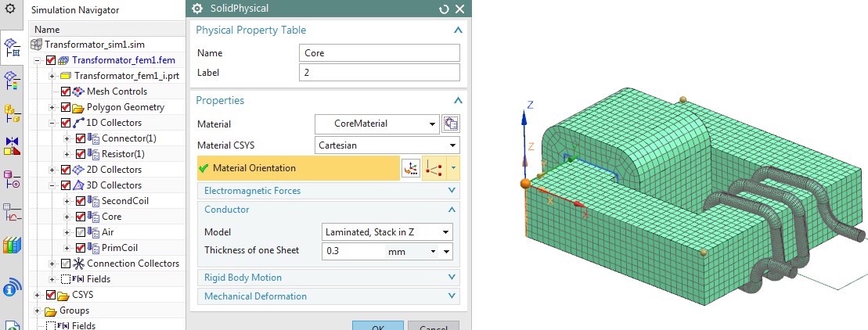868x330 pixels.
Task: Open the Model dropdown showing Laminated, Stack in Z
Action: pyautogui.click(x=387, y=231)
